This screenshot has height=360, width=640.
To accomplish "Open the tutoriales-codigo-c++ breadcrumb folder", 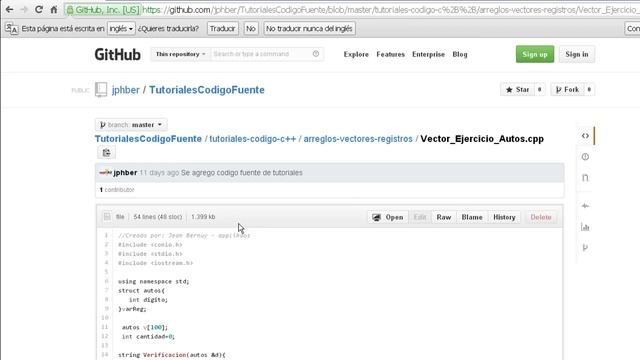I will (253, 139).
